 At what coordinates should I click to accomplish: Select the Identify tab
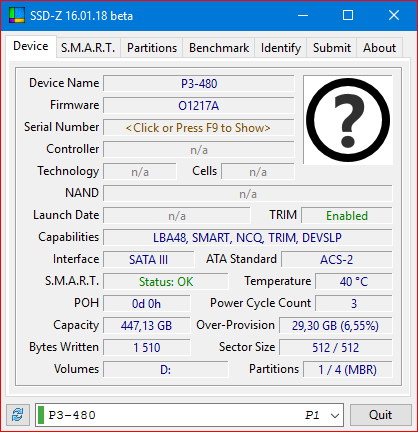pos(281,48)
